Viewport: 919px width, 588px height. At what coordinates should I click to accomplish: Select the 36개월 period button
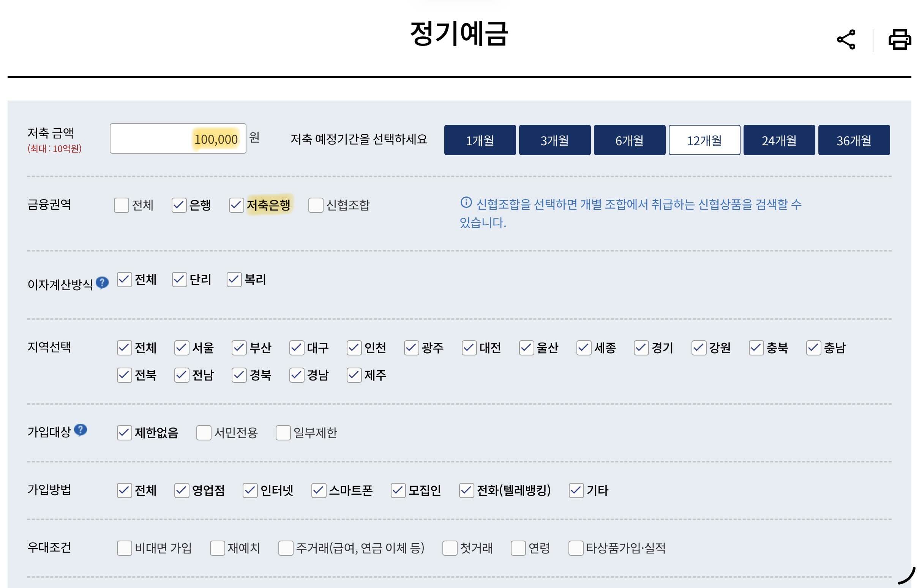pyautogui.click(x=854, y=140)
